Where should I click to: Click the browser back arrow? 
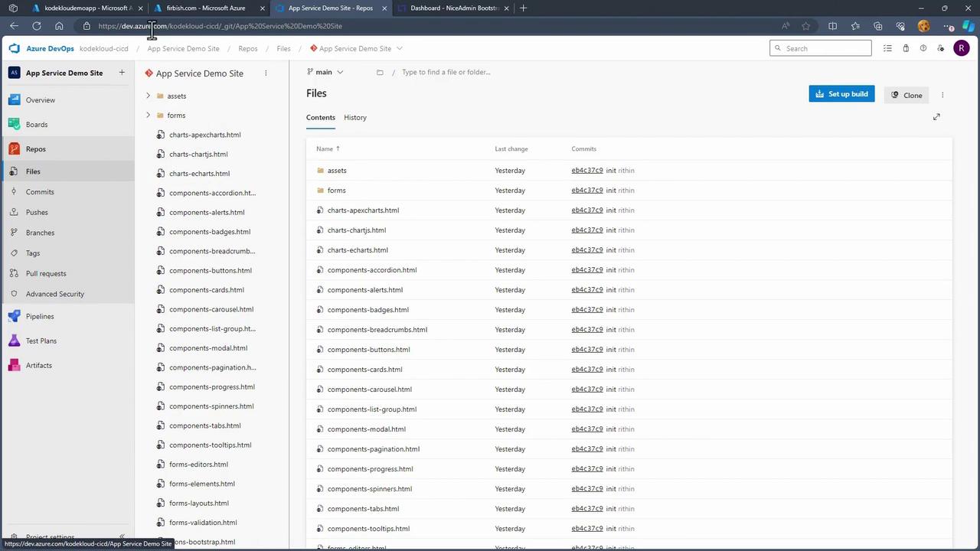point(14,26)
